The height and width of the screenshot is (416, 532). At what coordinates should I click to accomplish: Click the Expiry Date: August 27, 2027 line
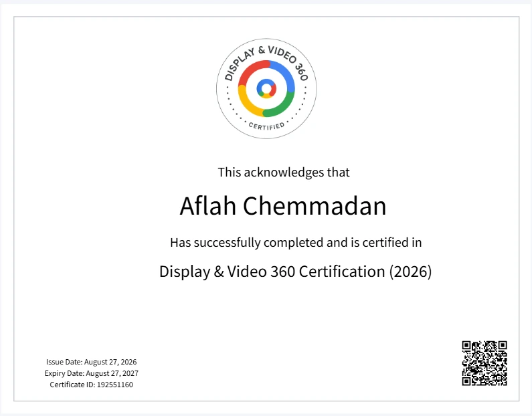coord(91,373)
